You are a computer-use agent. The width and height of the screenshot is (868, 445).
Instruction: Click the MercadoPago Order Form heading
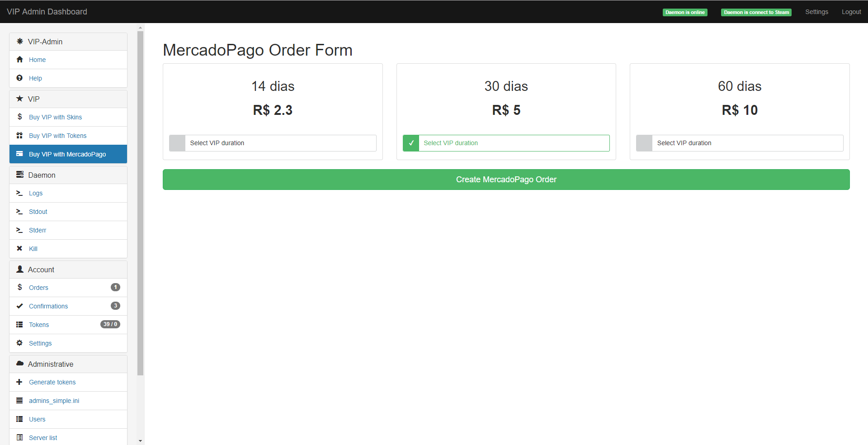pyautogui.click(x=258, y=50)
